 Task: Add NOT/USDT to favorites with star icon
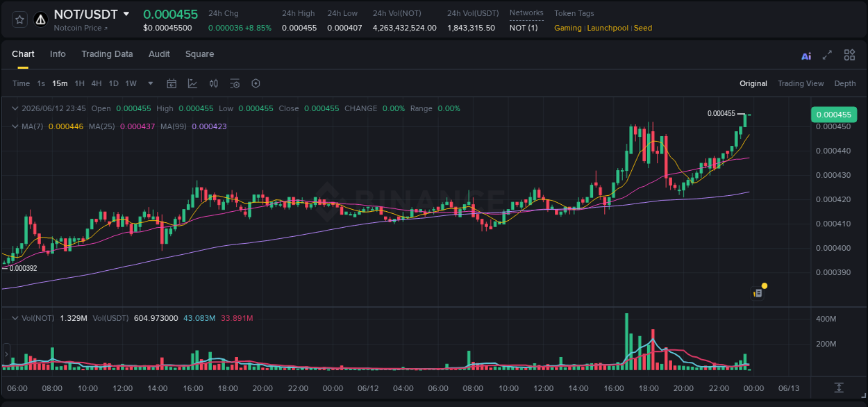click(x=19, y=19)
